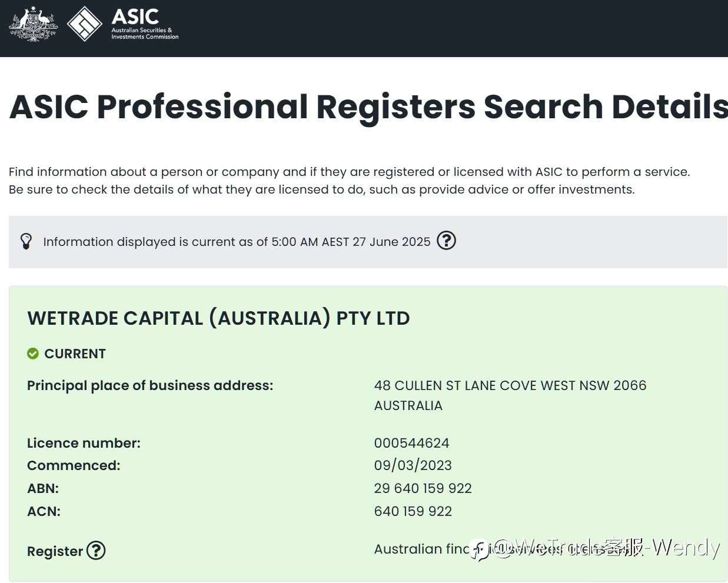728x583 pixels.
Task: Click the ACN value 640 159 922
Action: 413,511
